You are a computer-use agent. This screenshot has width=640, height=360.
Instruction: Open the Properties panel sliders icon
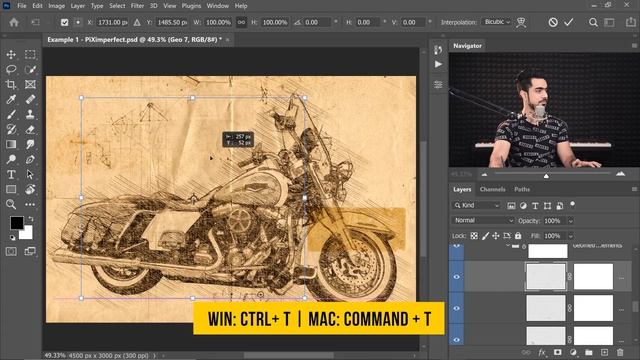pyautogui.click(x=438, y=84)
